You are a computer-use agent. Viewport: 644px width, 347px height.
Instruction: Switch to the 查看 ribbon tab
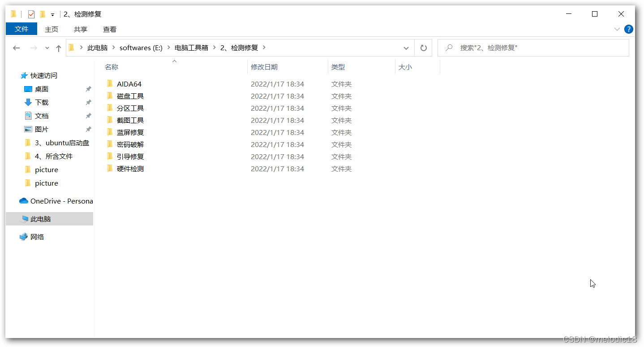pyautogui.click(x=110, y=29)
